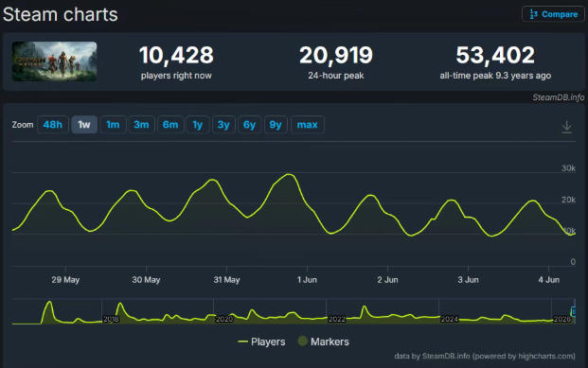The width and height of the screenshot is (588, 368).
Task: Toggle the Markers series in legend
Action: pyautogui.click(x=324, y=342)
